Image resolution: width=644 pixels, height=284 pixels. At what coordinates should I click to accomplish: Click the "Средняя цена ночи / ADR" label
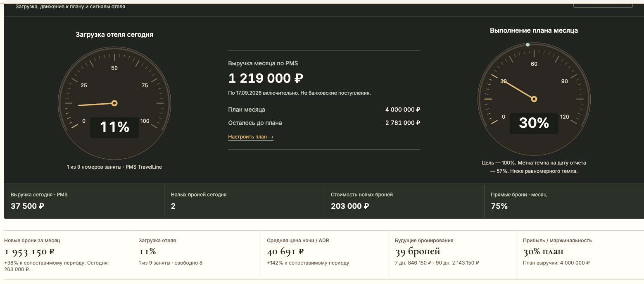[x=298, y=241]
